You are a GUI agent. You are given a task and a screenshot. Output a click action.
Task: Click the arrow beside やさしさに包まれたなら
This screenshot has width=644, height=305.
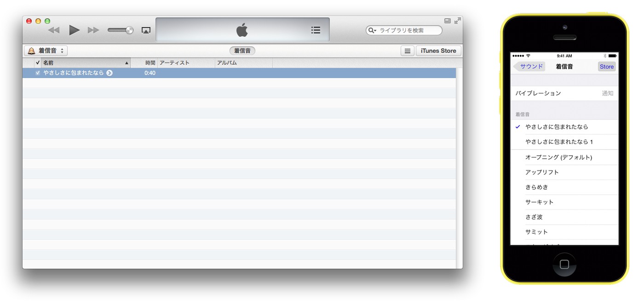click(x=109, y=73)
